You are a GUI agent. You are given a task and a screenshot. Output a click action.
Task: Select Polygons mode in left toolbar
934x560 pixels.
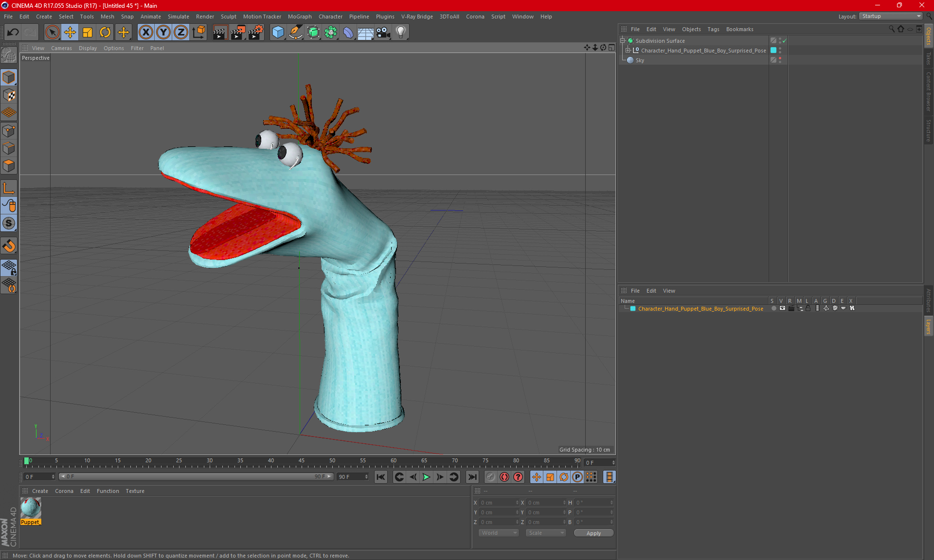point(9,166)
